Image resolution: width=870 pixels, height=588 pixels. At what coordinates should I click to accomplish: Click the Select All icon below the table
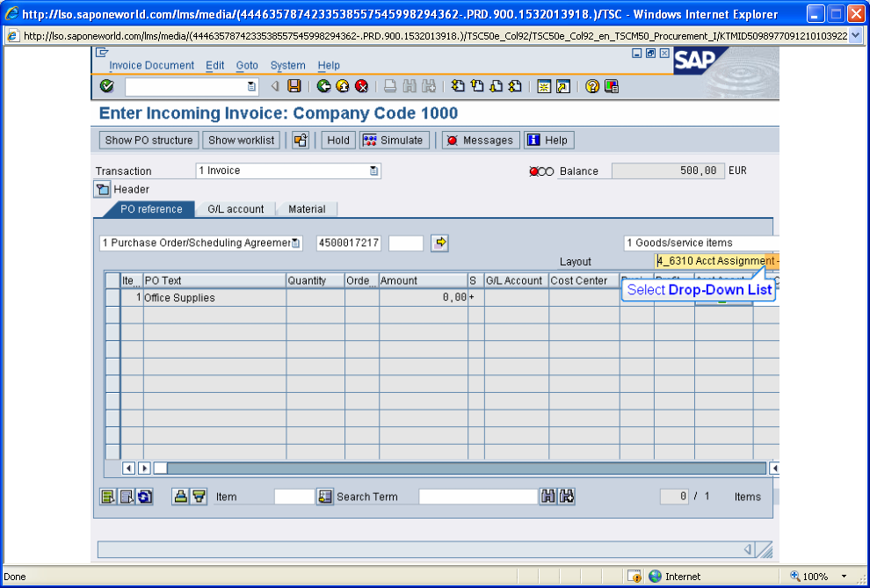(x=107, y=497)
